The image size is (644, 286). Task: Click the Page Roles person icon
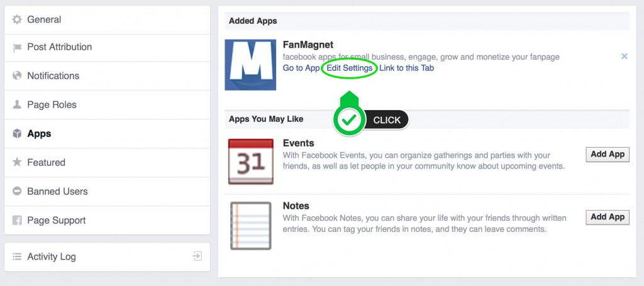point(17,104)
